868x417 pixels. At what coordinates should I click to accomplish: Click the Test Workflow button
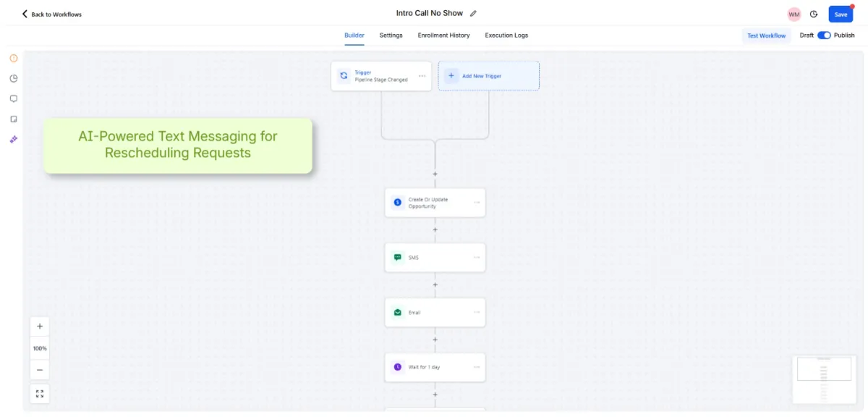pos(766,35)
